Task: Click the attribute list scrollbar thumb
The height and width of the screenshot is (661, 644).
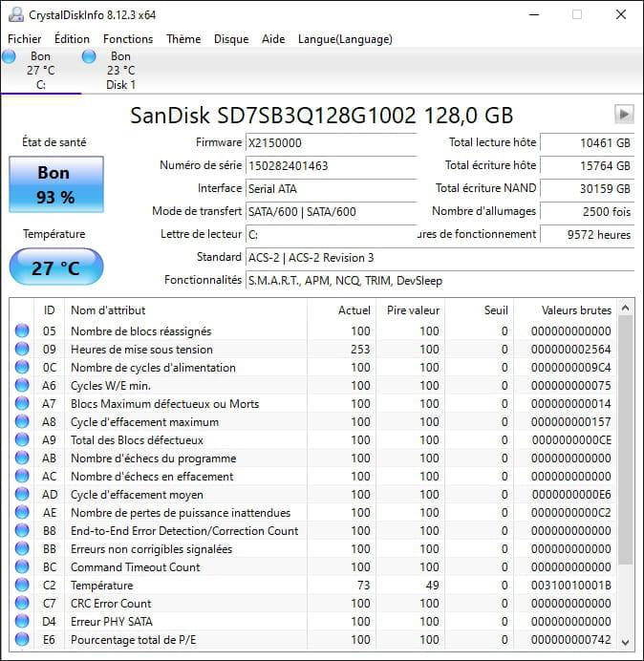Action: click(626, 440)
